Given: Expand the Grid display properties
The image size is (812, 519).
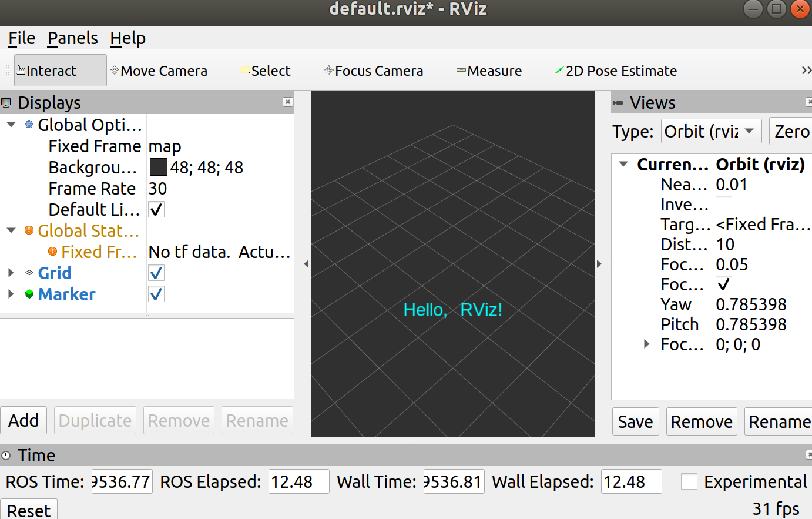Looking at the screenshot, I should tap(11, 273).
